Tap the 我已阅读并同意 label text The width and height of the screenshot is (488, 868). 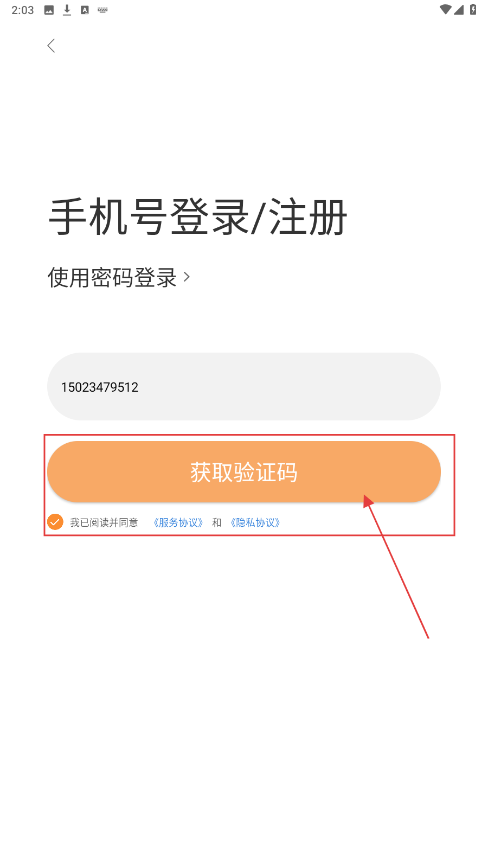tap(104, 522)
